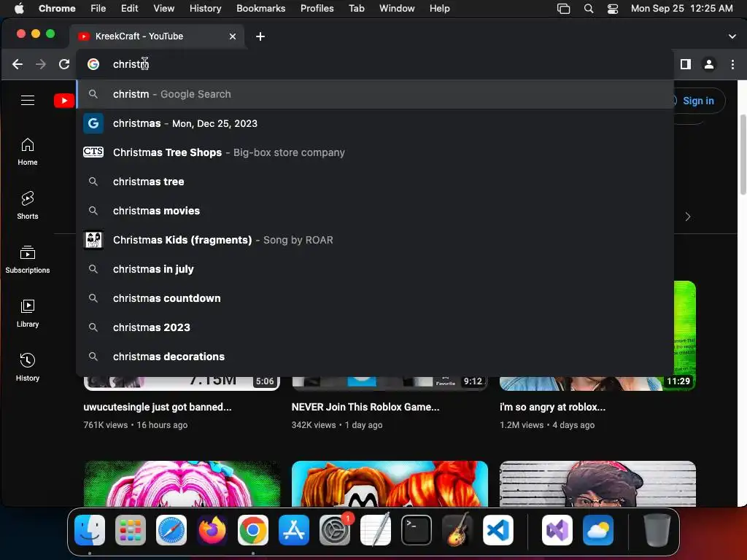Open the Tab menu

click(x=356, y=8)
